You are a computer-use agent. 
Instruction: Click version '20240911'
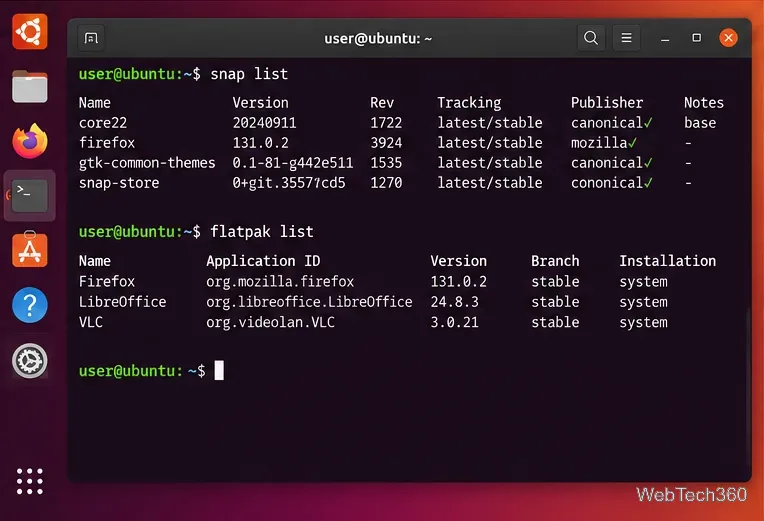click(x=265, y=123)
